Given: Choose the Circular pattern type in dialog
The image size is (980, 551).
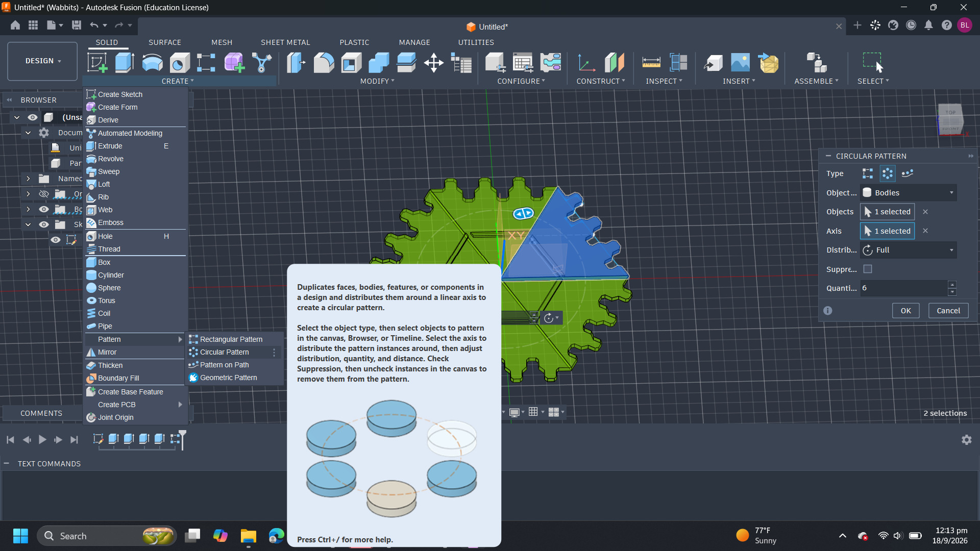Looking at the screenshot, I should pyautogui.click(x=888, y=173).
